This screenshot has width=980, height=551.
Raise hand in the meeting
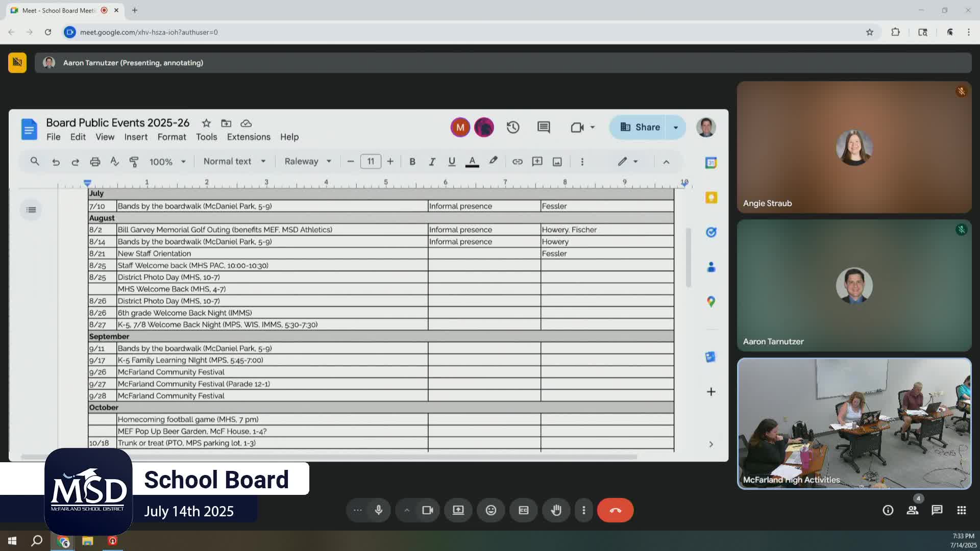coord(556,510)
